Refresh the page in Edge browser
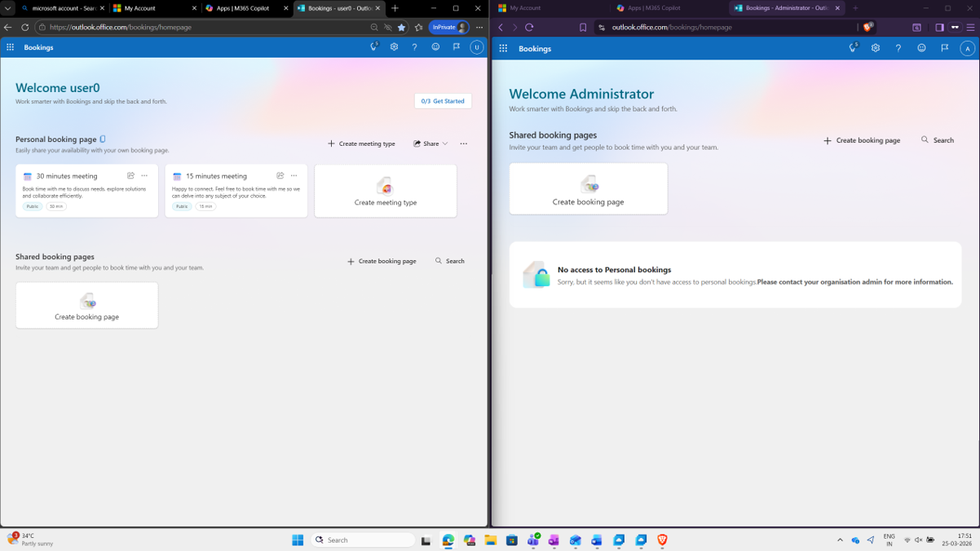This screenshot has height=551, width=980. (24, 27)
